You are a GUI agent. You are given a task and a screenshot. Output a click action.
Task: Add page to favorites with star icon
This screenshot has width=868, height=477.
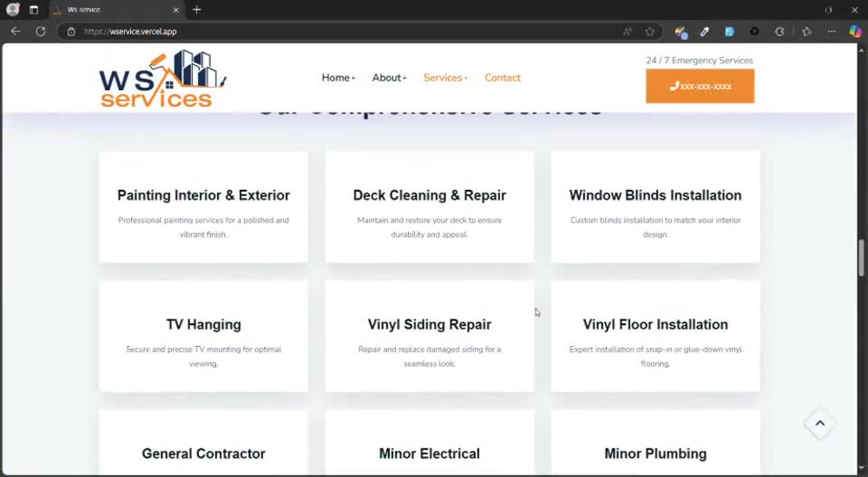[x=650, y=31]
